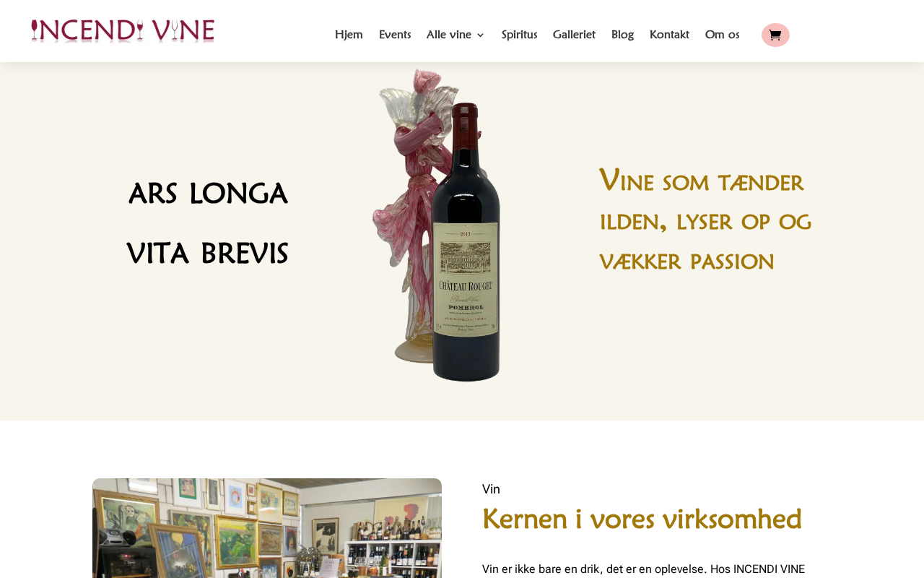Open the Events menu item

coord(395,35)
